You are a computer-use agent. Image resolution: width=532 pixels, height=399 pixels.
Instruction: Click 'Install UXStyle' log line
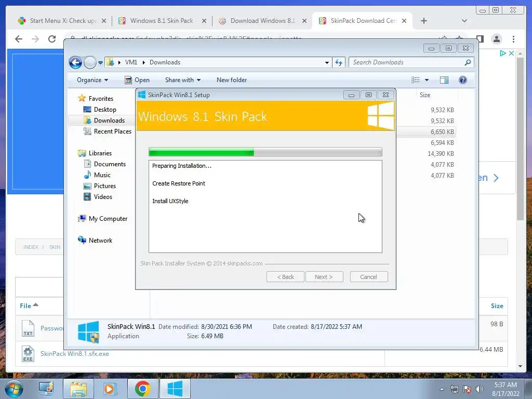click(x=170, y=201)
